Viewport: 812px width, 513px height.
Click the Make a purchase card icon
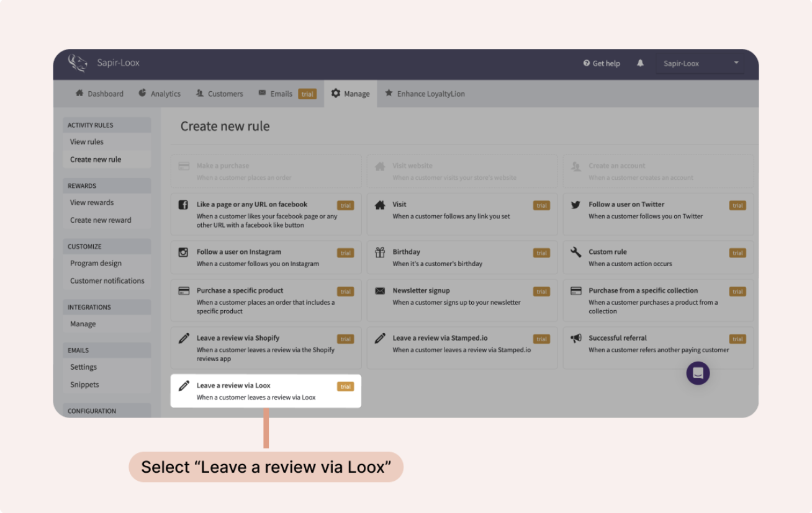click(x=184, y=166)
